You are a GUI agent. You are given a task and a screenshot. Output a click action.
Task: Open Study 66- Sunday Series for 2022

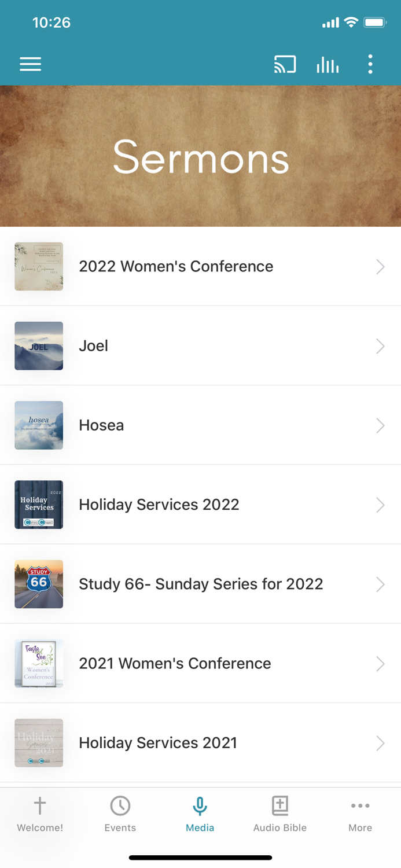[x=200, y=584]
